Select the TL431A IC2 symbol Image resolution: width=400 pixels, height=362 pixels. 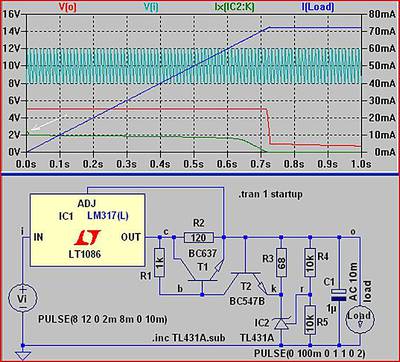click(282, 323)
